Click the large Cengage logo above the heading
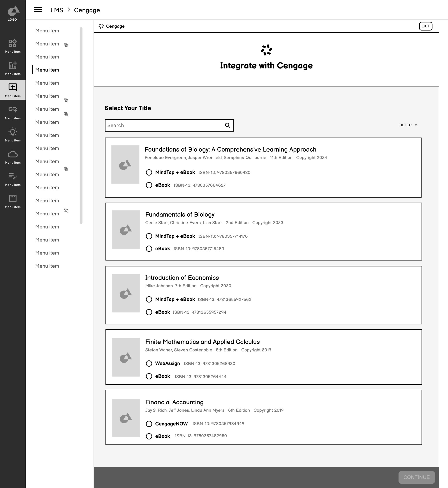 coord(266,50)
